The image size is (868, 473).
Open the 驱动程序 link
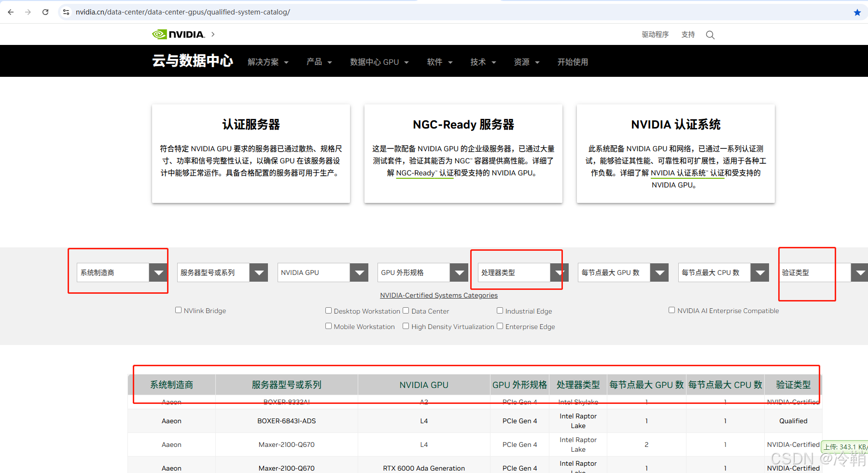pyautogui.click(x=655, y=34)
